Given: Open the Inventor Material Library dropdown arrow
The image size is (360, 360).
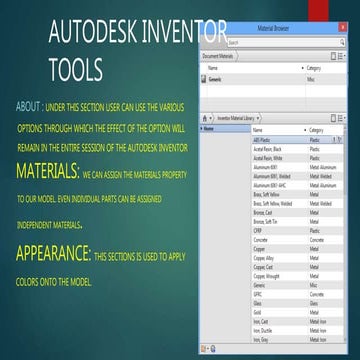Looking at the screenshot, I should click(258, 118).
